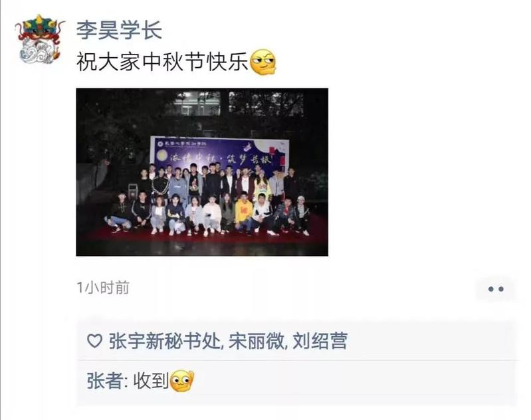Open the two-dot more actions button
The image size is (531, 420).
(496, 289)
